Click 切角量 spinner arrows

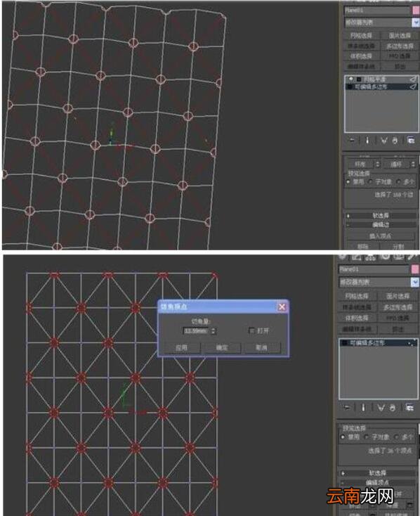click(213, 330)
